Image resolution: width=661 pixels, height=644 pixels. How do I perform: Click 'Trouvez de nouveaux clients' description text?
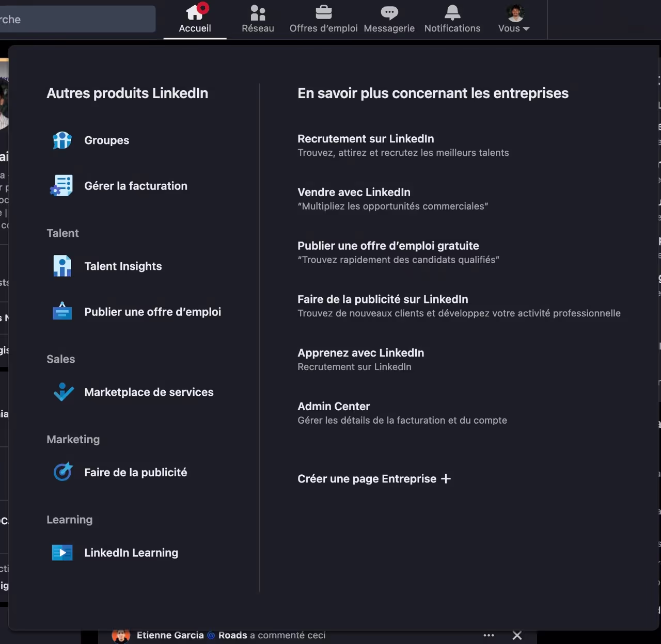[459, 313]
